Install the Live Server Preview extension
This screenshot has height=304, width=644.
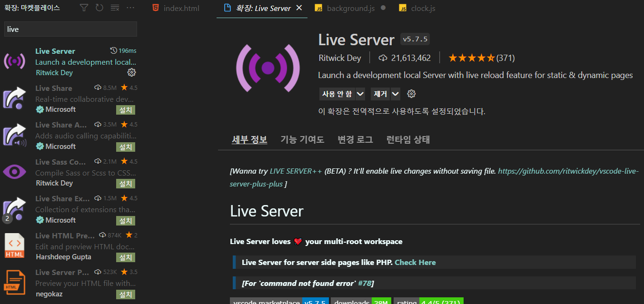pos(126,294)
